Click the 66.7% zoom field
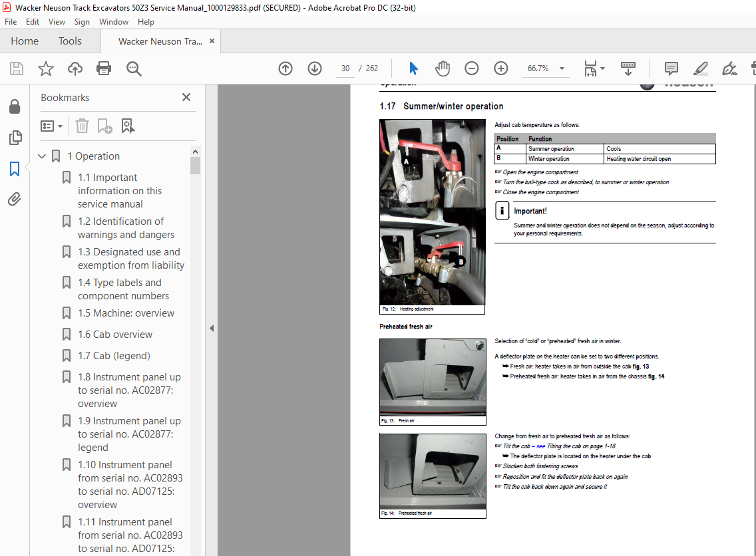This screenshot has height=556, width=756. [538, 69]
